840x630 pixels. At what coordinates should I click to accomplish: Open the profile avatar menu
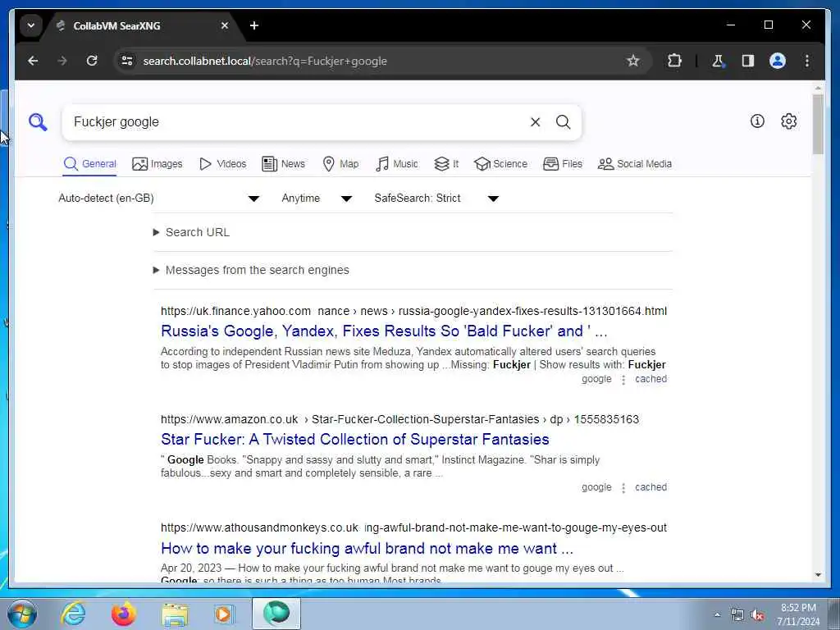tap(778, 61)
